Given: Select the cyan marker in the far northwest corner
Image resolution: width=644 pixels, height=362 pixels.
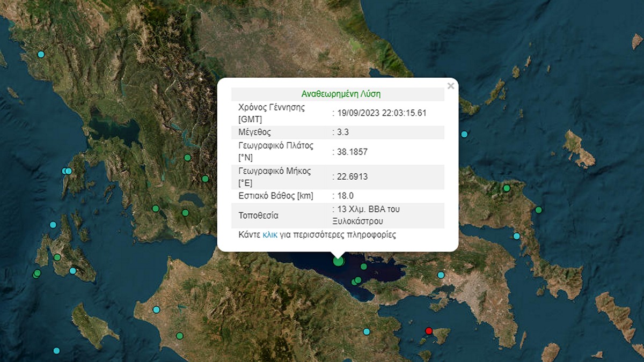Looking at the screenshot, I should (41, 54).
